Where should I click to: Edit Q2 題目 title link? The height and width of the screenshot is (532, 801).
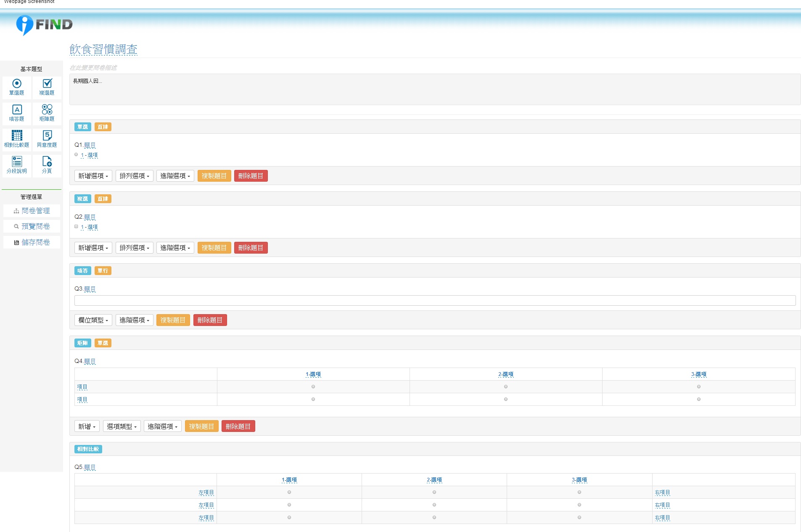[x=90, y=217]
